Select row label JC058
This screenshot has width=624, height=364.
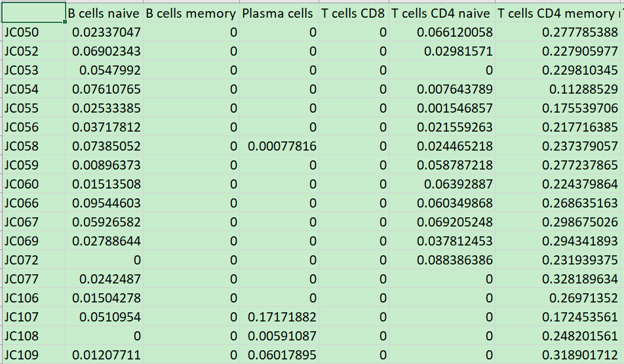[33, 146]
